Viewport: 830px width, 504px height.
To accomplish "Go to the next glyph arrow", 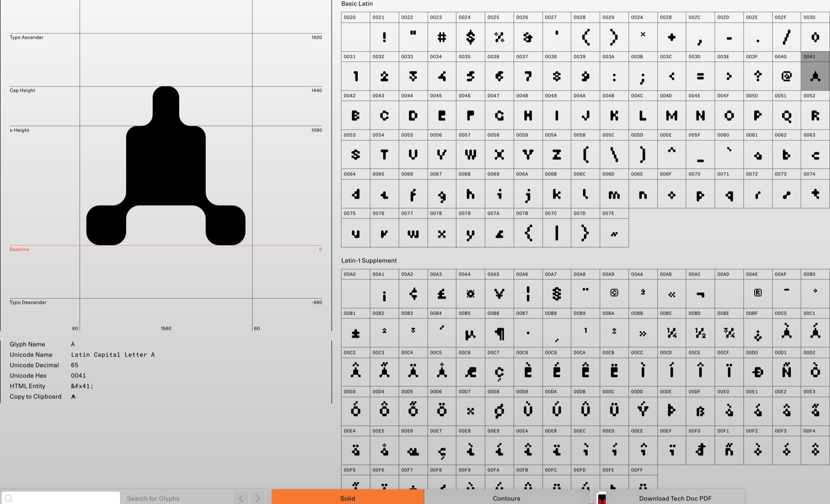I will click(258, 498).
